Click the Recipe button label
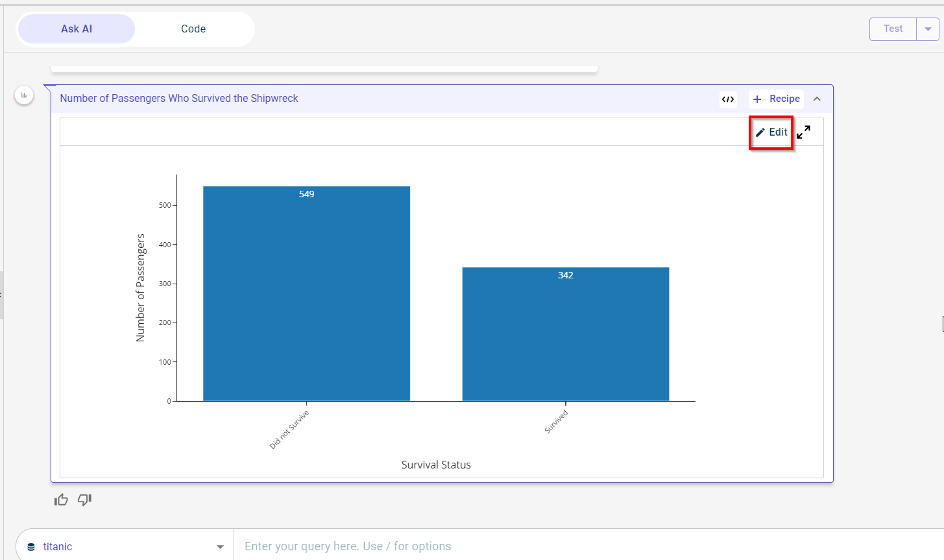Screen dimensions: 944x560 click(784, 99)
